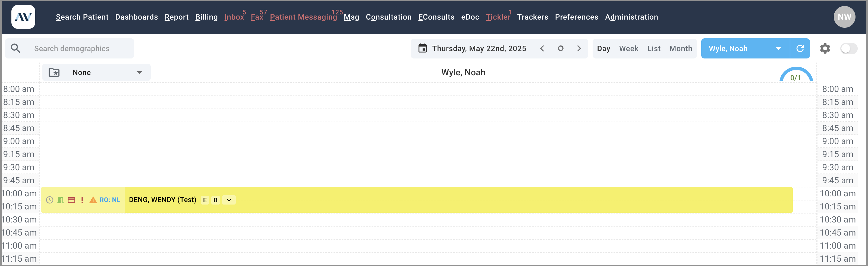Open Preferences menu
The height and width of the screenshot is (266, 868).
pos(577,17)
